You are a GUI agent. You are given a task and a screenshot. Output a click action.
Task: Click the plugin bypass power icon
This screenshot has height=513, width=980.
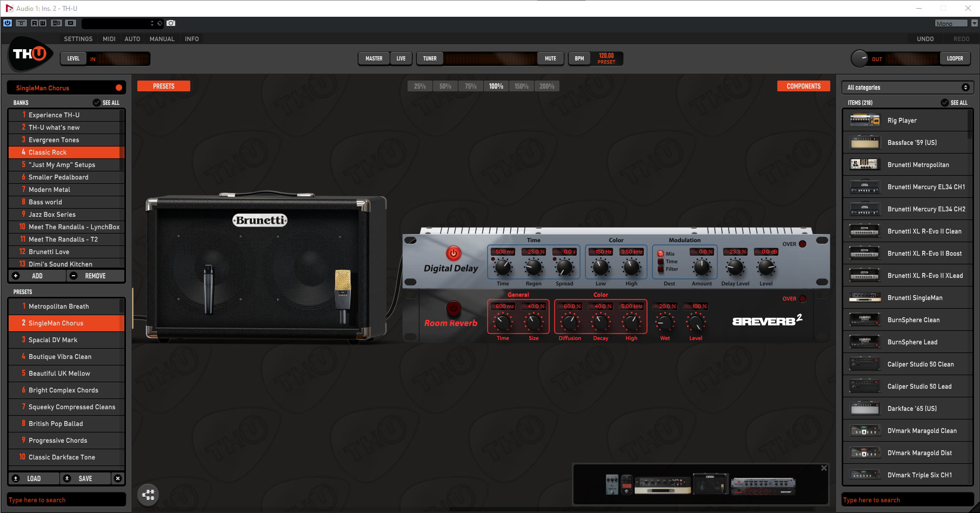(8, 23)
